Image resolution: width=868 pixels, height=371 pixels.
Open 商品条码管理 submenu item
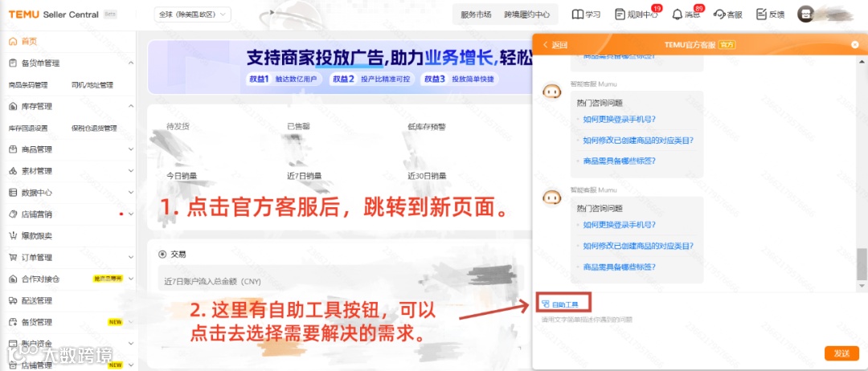click(28, 85)
